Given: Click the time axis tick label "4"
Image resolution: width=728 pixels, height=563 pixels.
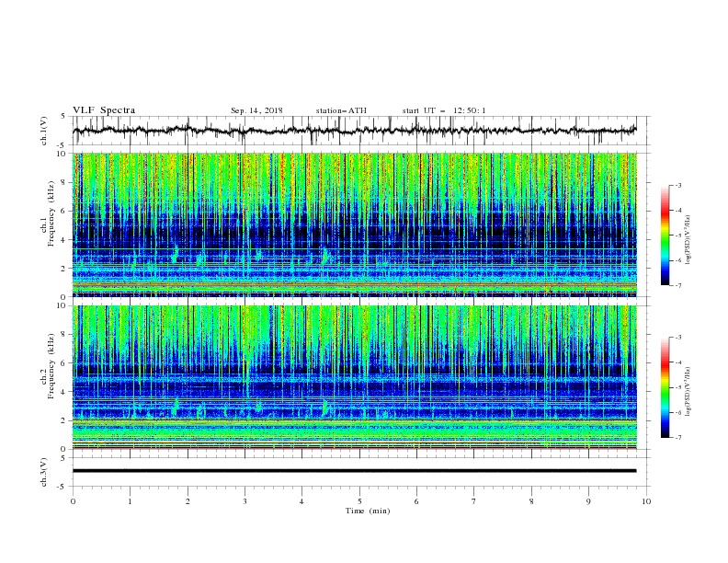Looking at the screenshot, I should (x=301, y=501).
